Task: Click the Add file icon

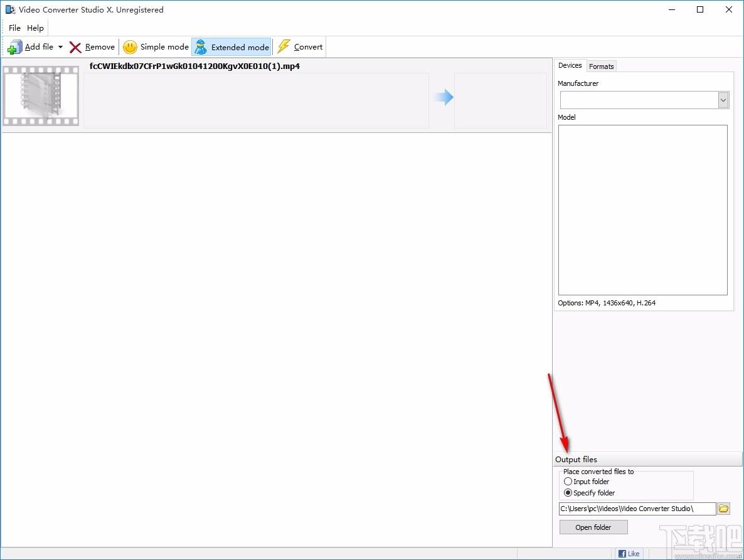Action: click(14, 47)
